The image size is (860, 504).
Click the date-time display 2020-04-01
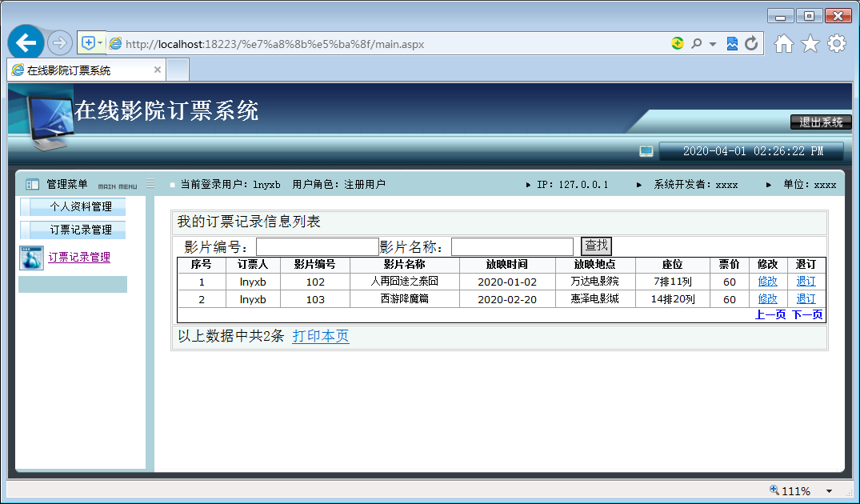[x=753, y=151]
